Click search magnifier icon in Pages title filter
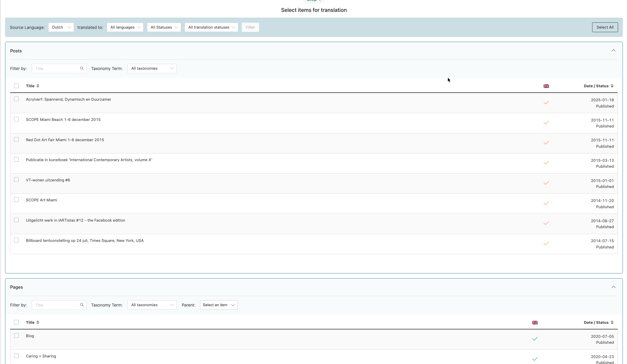Viewport: 627px width, 364px height. click(x=82, y=305)
